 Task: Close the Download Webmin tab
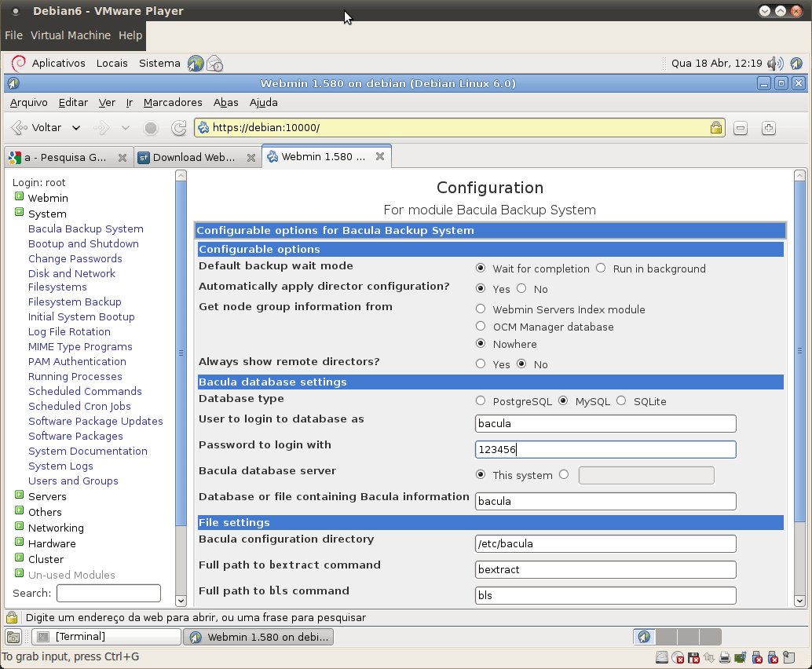click(251, 157)
